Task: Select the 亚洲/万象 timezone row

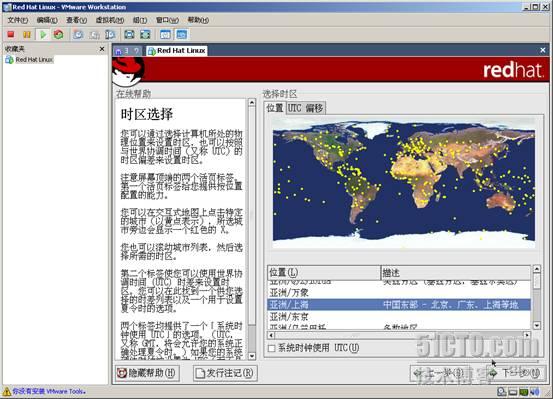Action: 399,293
